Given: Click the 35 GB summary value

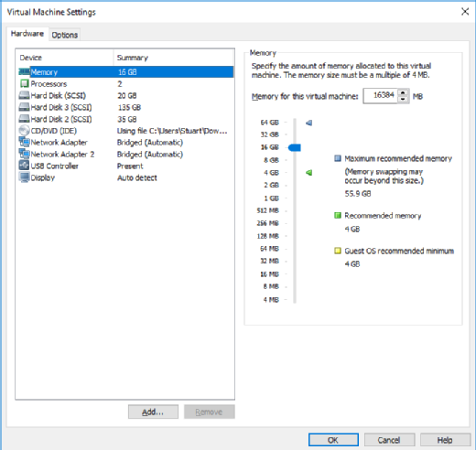Looking at the screenshot, I should (x=127, y=119).
